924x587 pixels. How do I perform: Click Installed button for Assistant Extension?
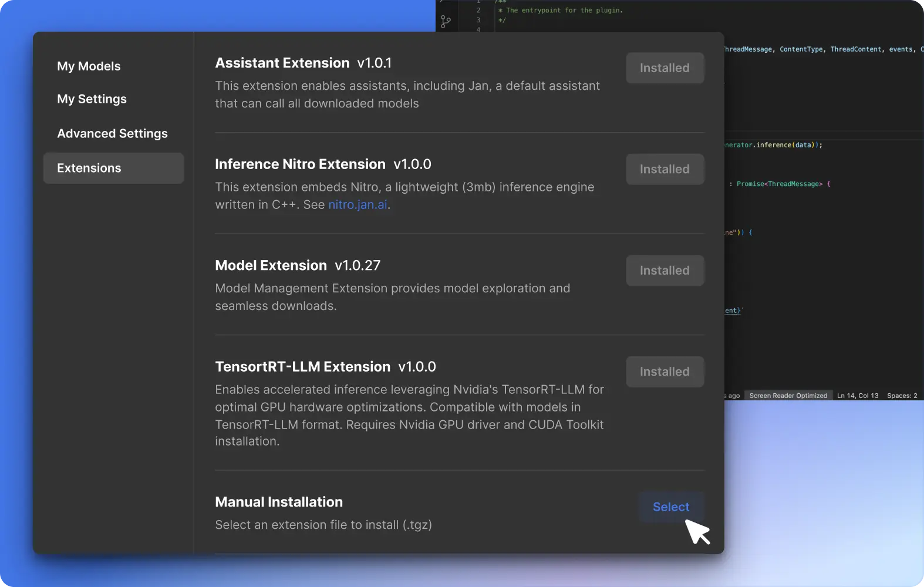point(665,68)
